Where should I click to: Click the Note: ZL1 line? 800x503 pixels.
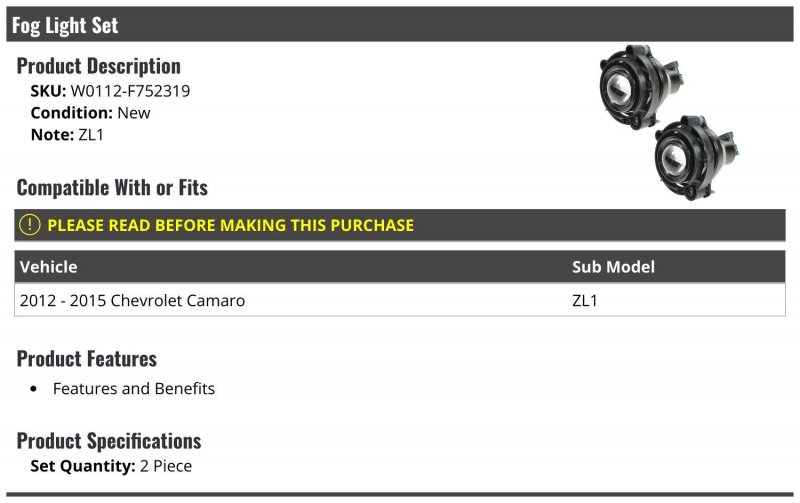click(67, 135)
